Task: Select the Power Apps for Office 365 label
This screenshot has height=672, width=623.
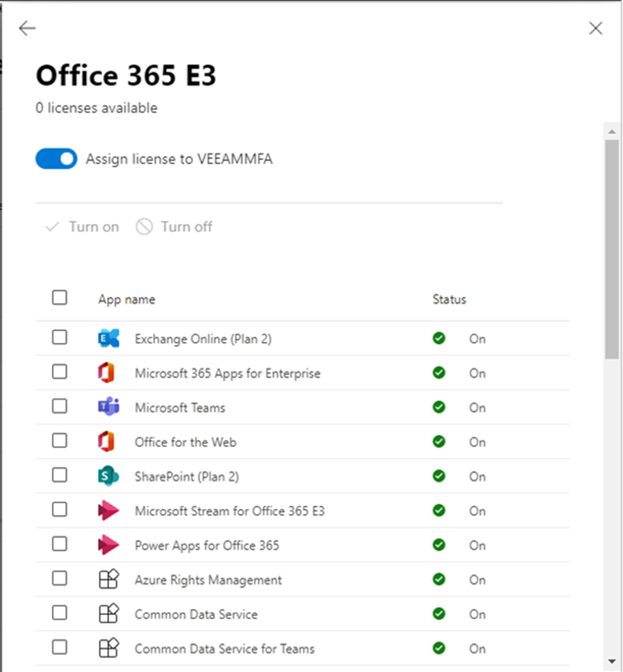Action: pos(207,545)
